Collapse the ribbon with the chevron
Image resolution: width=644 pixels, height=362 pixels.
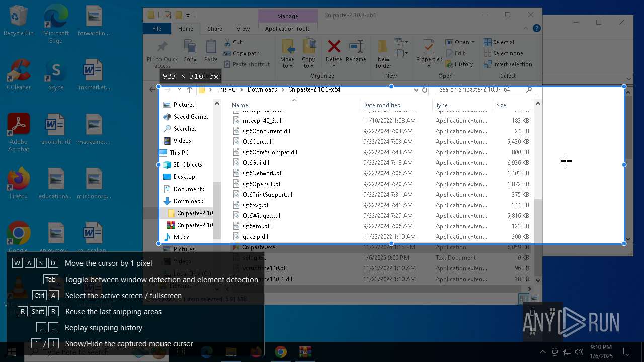[x=526, y=29]
